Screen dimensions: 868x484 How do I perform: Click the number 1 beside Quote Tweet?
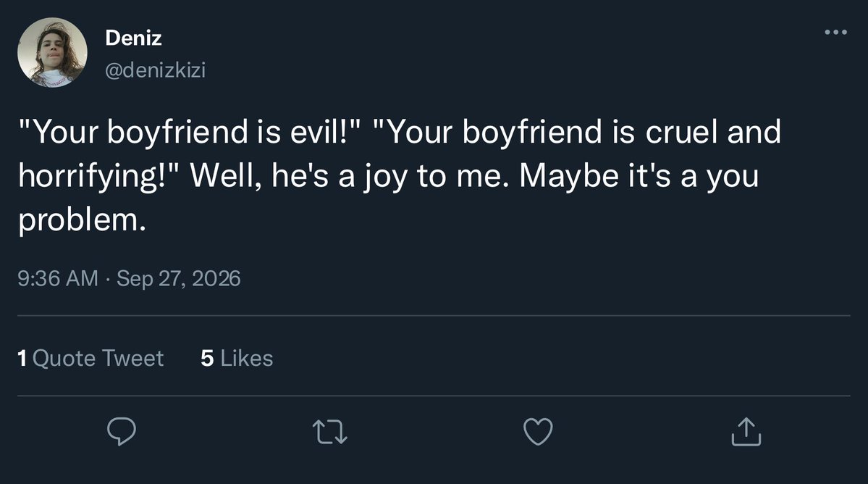pos(22,359)
